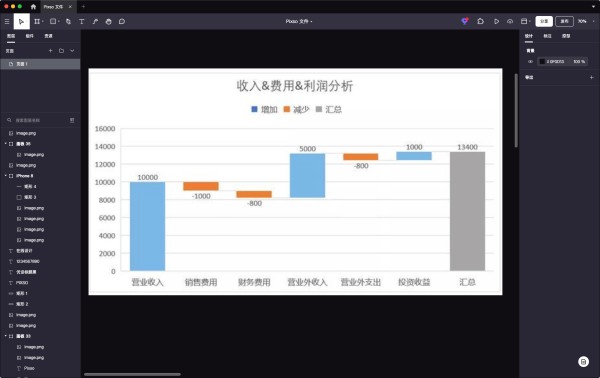Click the outlined button next to share
600x378 pixels.
564,21
